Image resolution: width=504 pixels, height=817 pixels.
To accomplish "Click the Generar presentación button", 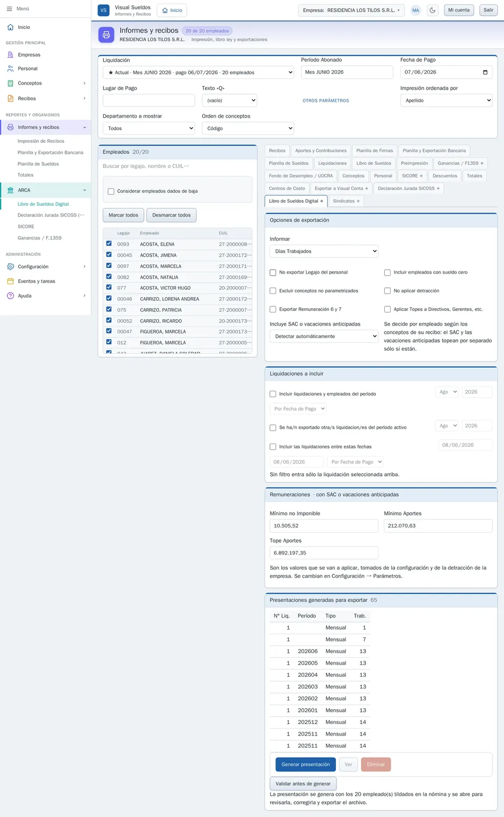I will [306, 764].
